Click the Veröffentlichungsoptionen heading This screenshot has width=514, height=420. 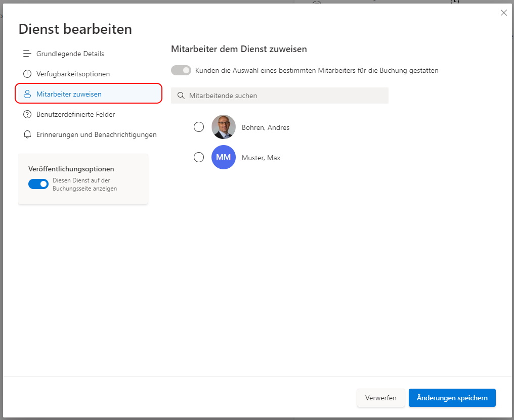(71, 169)
